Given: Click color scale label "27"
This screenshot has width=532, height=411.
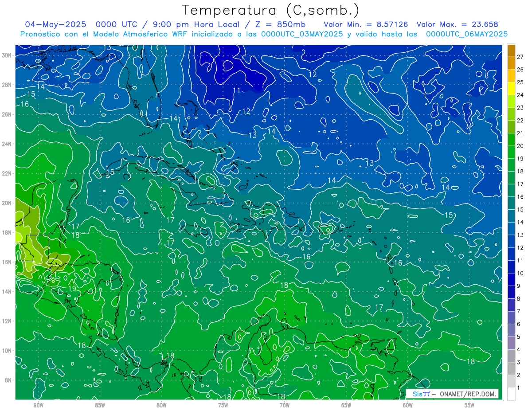Looking at the screenshot, I should point(520,56).
